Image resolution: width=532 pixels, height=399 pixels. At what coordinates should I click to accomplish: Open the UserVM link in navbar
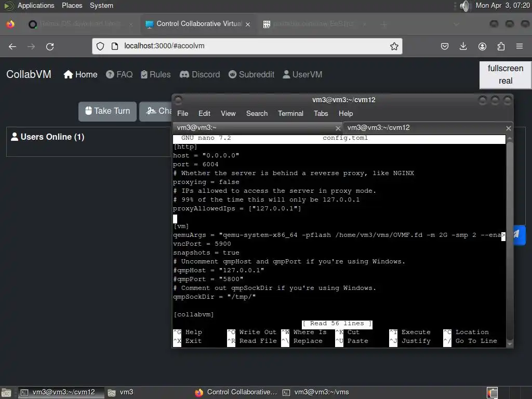pos(302,75)
